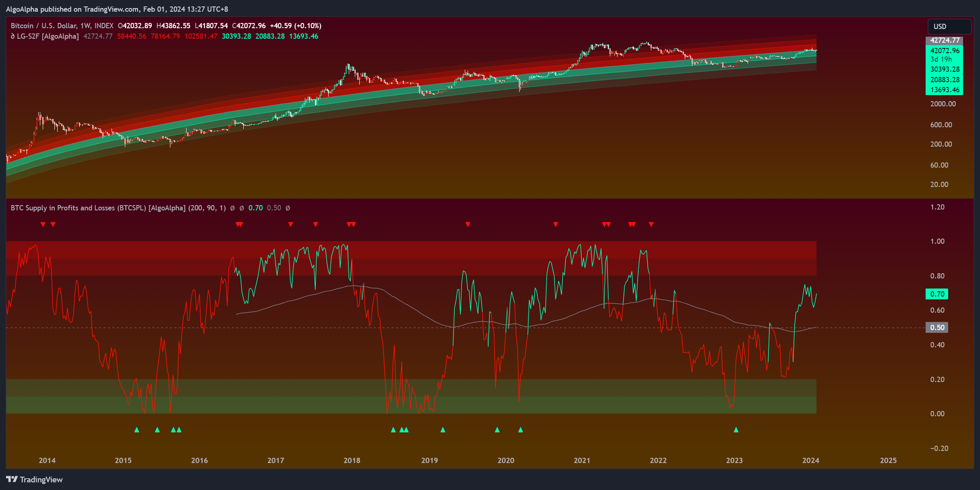Viewport: 980px width, 490px height.
Task: Click the green buy triangle in early 2019
Action: tap(443, 430)
